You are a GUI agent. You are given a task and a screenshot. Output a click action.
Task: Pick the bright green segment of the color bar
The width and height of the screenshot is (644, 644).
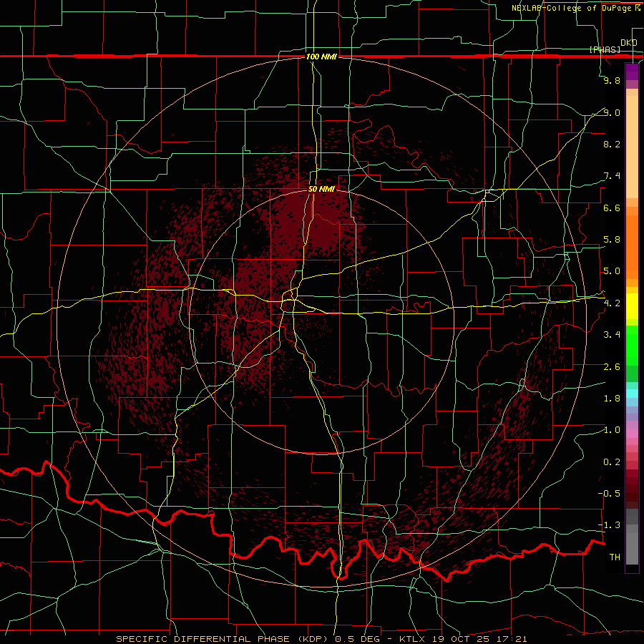(632, 346)
